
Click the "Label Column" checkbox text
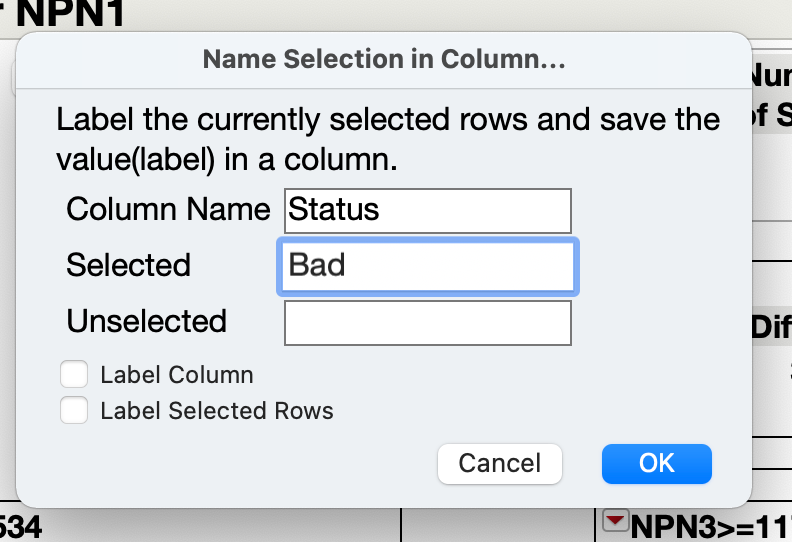click(177, 375)
